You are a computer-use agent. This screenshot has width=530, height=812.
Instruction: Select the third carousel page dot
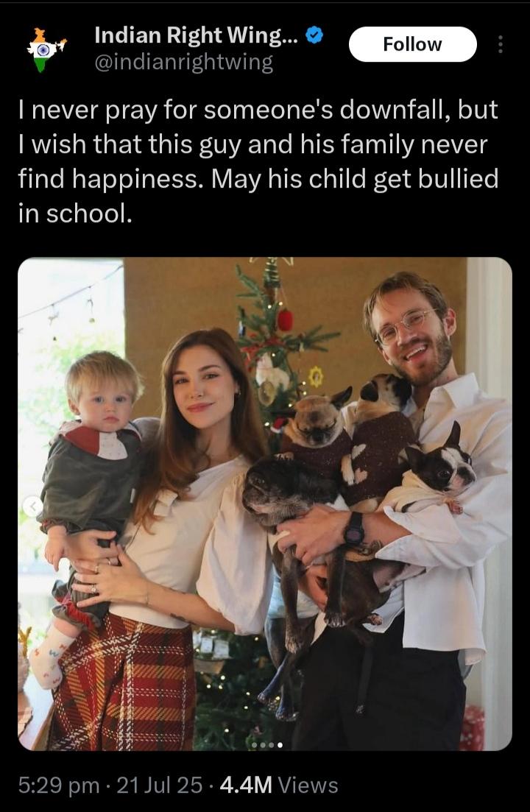point(271,745)
